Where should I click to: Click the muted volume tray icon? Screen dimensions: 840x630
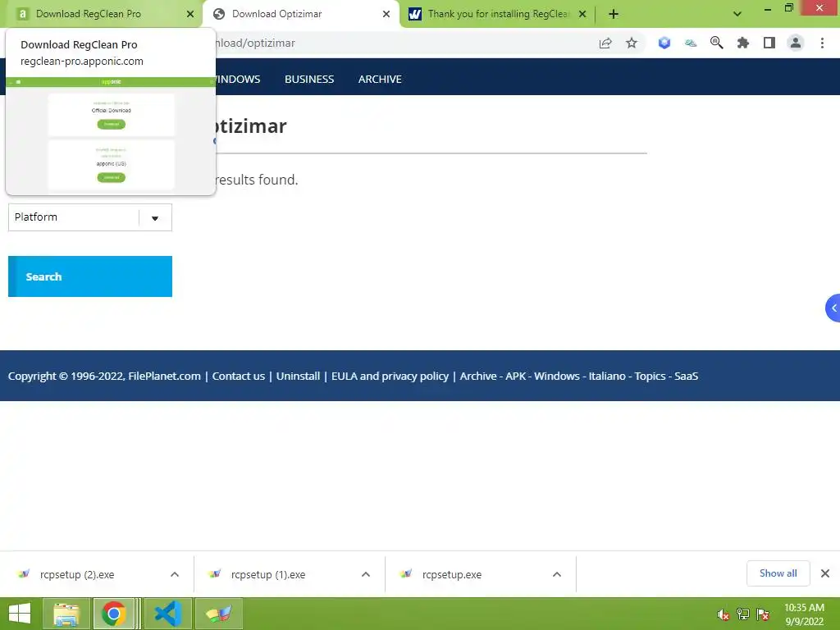tap(723, 614)
